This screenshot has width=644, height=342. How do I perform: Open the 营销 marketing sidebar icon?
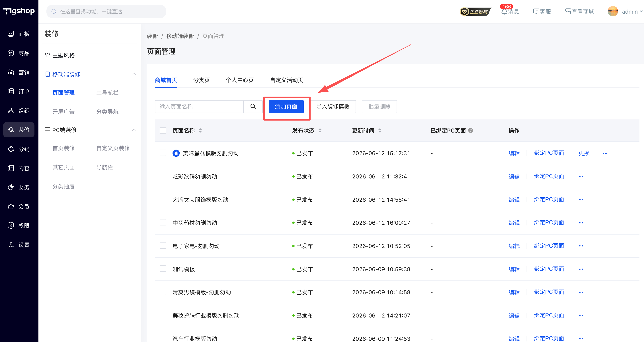click(11, 72)
